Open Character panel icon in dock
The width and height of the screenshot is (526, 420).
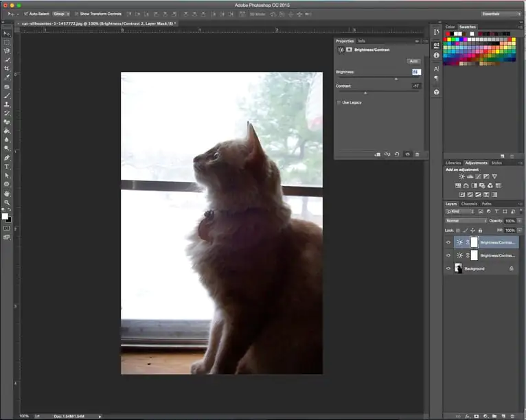coord(436,69)
